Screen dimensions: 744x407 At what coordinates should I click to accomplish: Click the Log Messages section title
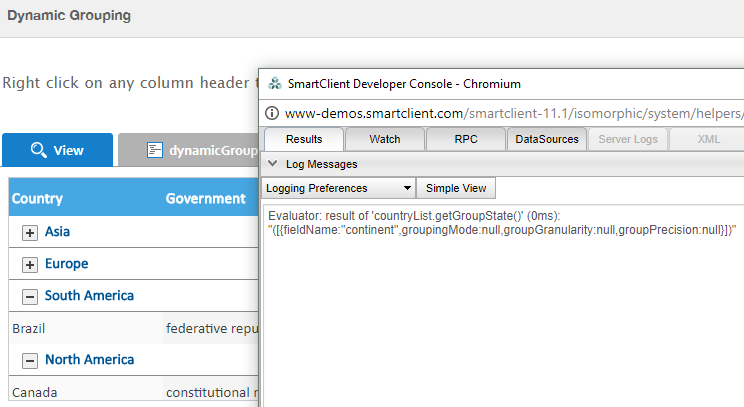(321, 164)
